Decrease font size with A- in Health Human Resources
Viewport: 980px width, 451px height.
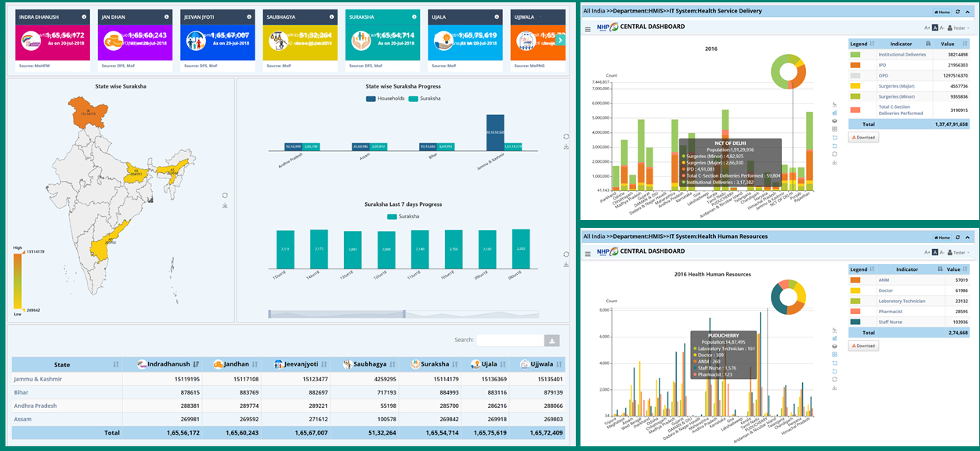point(942,252)
